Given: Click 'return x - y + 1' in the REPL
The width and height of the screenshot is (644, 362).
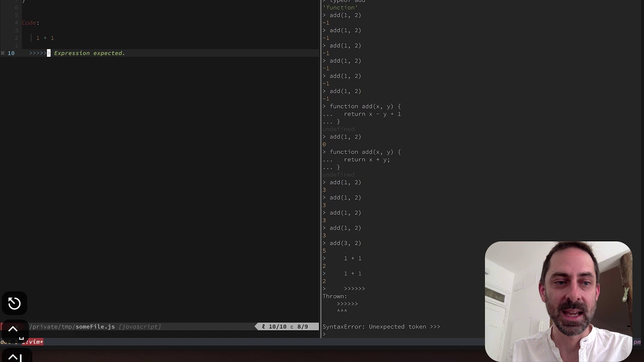Looking at the screenshot, I should pos(372,114).
